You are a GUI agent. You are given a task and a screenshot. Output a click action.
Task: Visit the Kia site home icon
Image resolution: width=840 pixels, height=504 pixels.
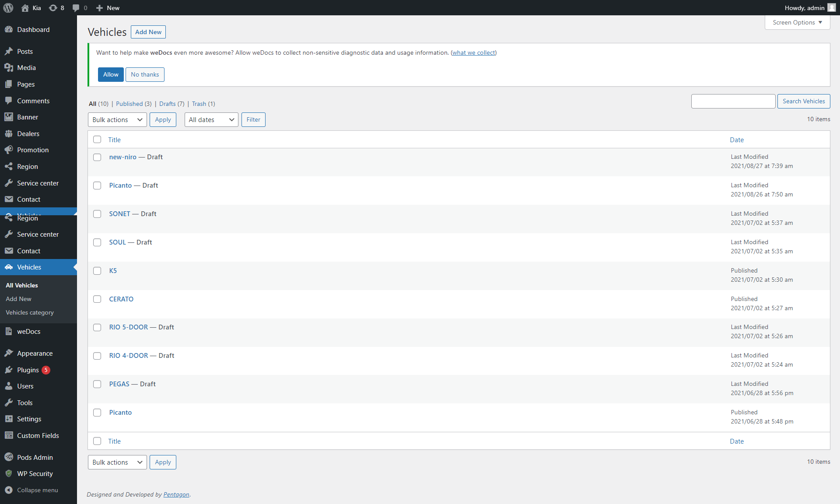click(25, 8)
